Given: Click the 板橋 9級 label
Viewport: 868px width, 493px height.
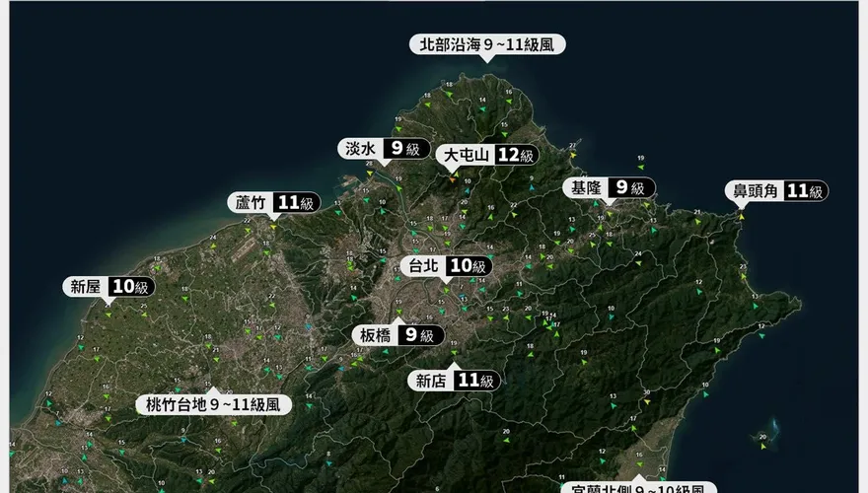Looking at the screenshot, I should click(398, 335).
